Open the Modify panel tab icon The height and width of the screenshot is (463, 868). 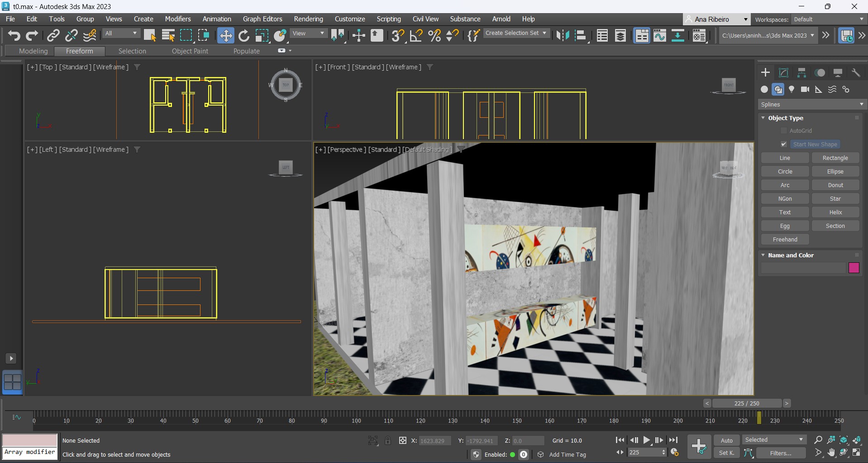pyautogui.click(x=783, y=72)
